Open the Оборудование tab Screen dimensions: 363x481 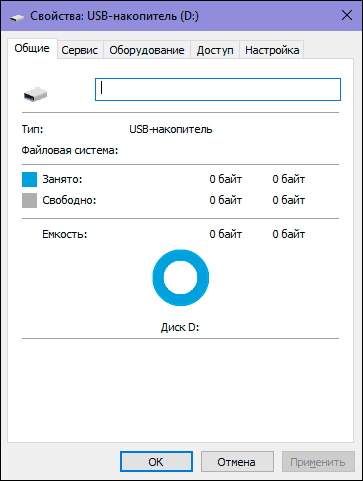point(147,50)
